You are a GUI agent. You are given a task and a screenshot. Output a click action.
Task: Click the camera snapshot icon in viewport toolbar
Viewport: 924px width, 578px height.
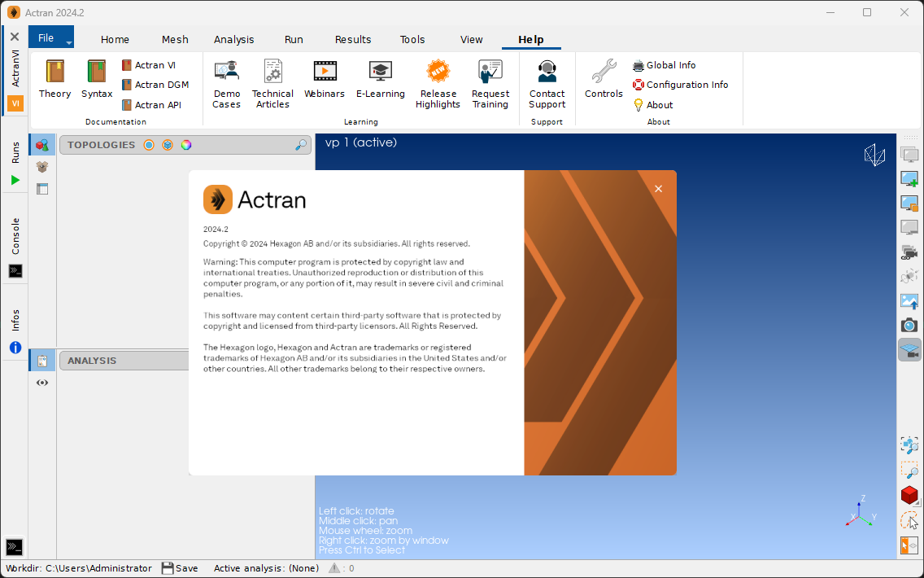909,325
